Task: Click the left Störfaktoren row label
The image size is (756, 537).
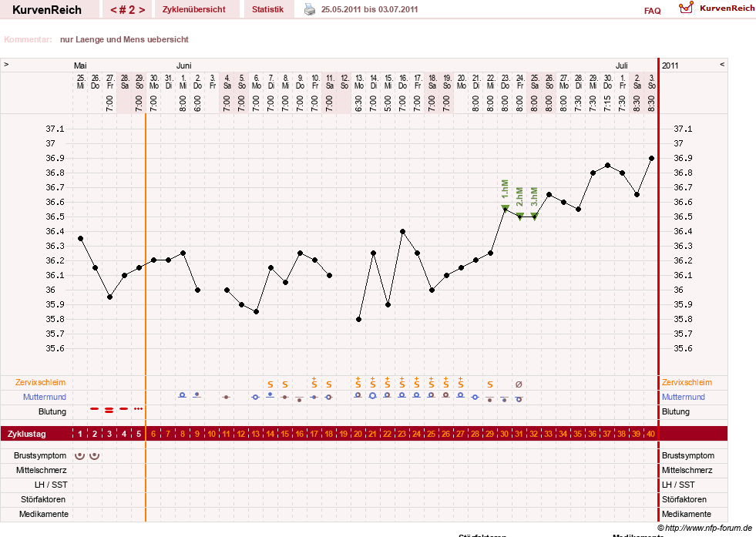Action: [x=43, y=499]
